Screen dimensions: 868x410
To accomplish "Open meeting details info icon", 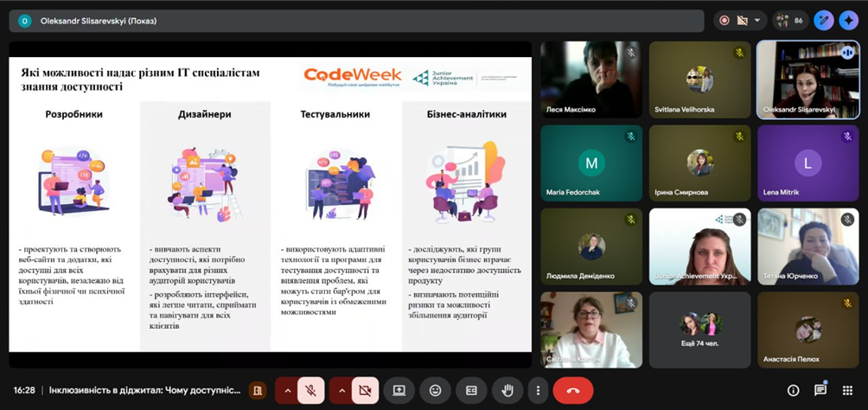I will tap(793, 390).
